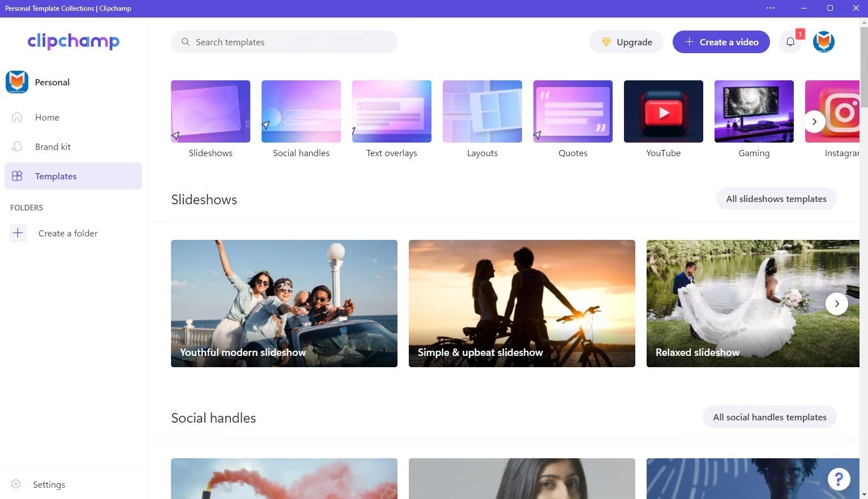868x499 pixels.
Task: Open the Social handles category thumbnail
Action: [301, 111]
